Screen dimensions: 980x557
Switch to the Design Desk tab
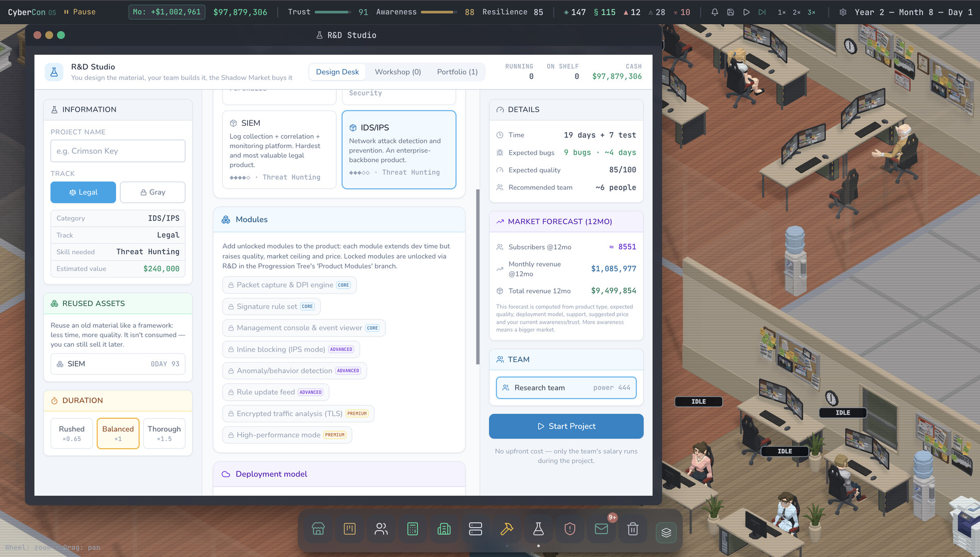click(337, 72)
